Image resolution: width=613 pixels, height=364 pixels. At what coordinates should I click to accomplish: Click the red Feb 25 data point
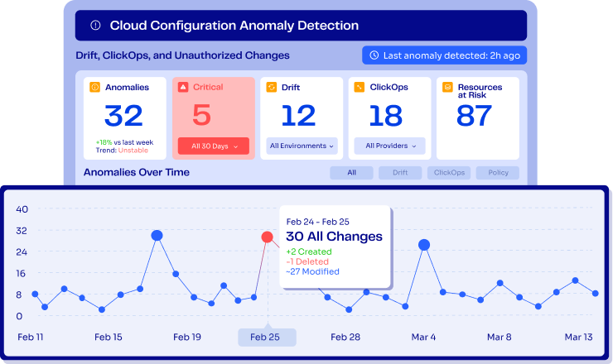[268, 237]
